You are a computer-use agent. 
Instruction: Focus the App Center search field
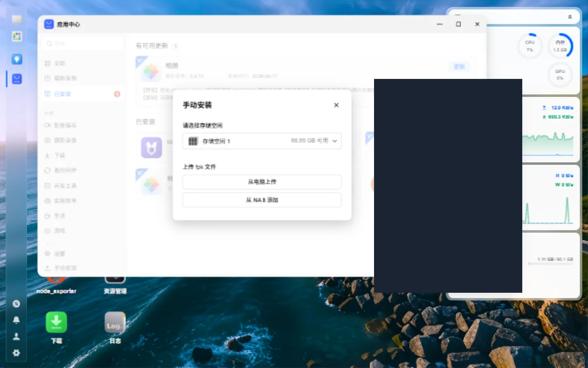[x=82, y=44]
